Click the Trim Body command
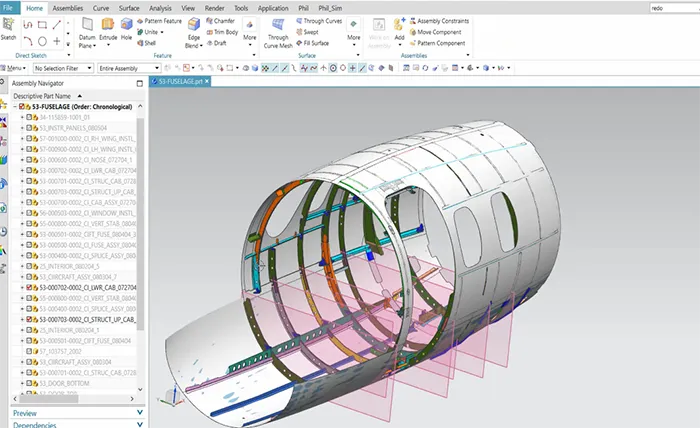700x428 pixels. [x=222, y=32]
